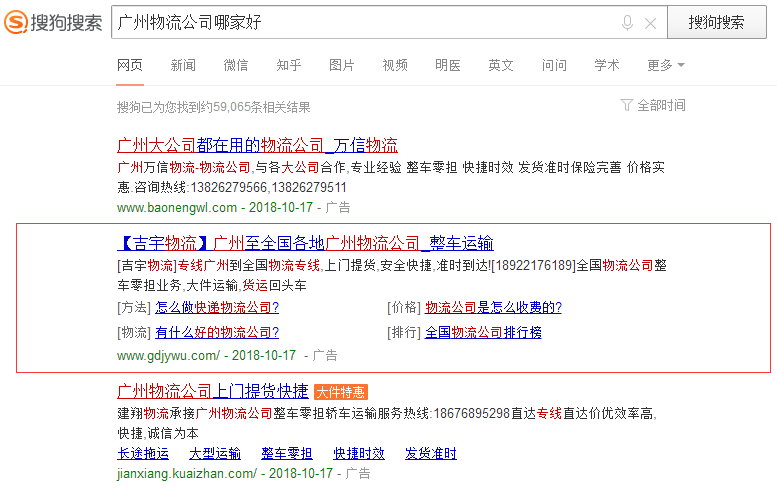Open the 全部时间 time filter
This screenshot has width=777, height=489.
(653, 105)
